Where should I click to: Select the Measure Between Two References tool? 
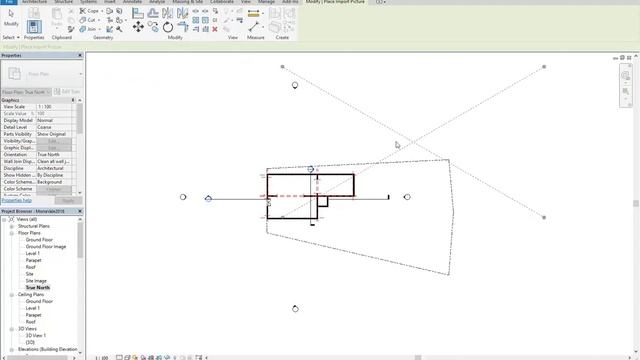253,27
